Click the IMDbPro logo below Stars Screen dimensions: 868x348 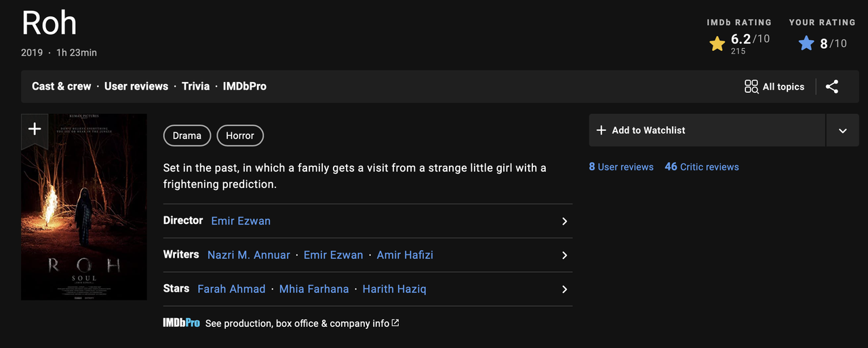[x=181, y=323]
